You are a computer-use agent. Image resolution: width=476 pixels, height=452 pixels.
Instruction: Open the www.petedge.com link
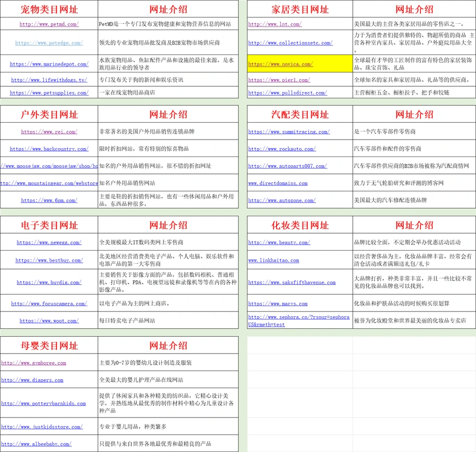pos(49,43)
